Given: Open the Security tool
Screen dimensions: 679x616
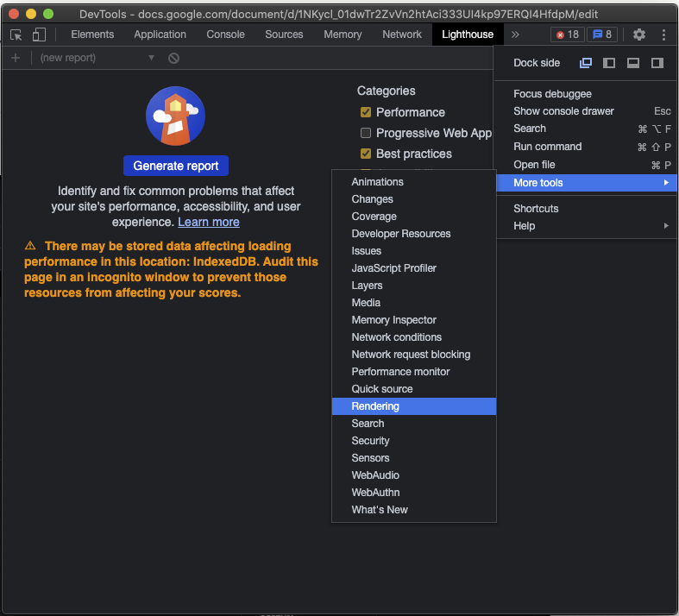Looking at the screenshot, I should [414, 441].
